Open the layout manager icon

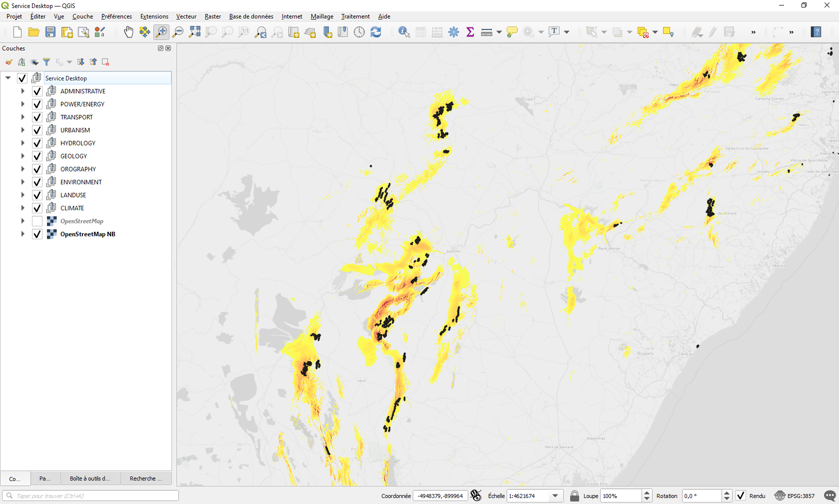point(83,32)
